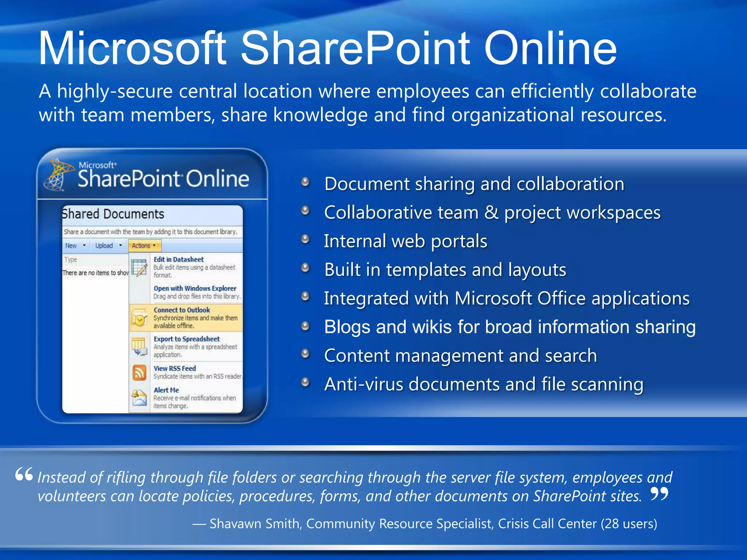Viewport: 747px width, 560px height.
Task: Click the Edit in Datasheet grid icon
Action: point(139,268)
